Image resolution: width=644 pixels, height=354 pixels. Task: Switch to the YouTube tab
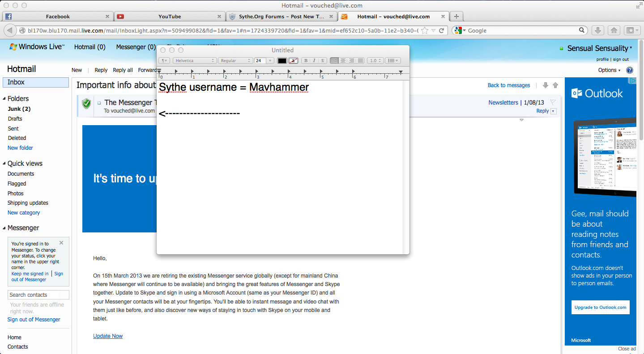(x=170, y=17)
